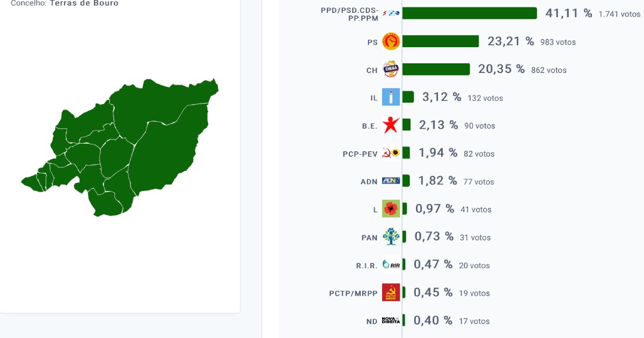Click the Livre red poppy logo
Viewport: 644px width, 338px height.
(391, 209)
